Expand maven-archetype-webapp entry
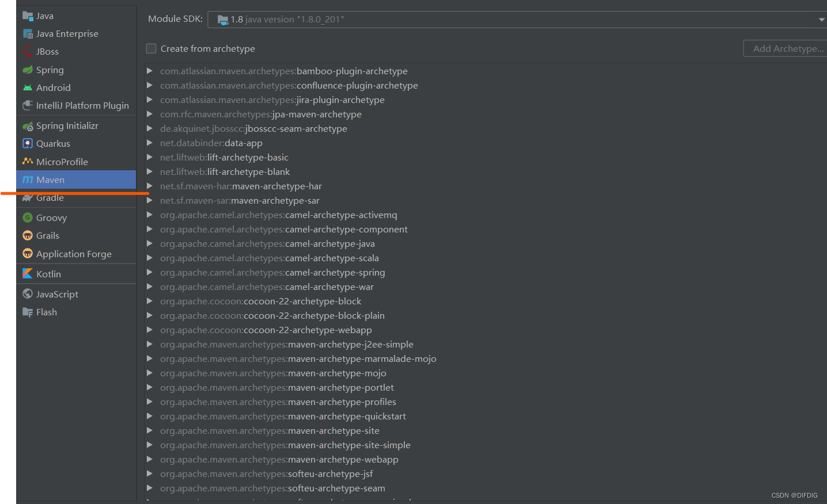The width and height of the screenshot is (827, 504). coord(150,459)
